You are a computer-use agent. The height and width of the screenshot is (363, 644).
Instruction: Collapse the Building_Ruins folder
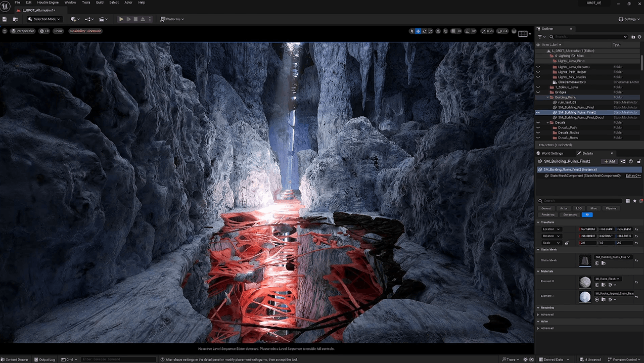547,97
